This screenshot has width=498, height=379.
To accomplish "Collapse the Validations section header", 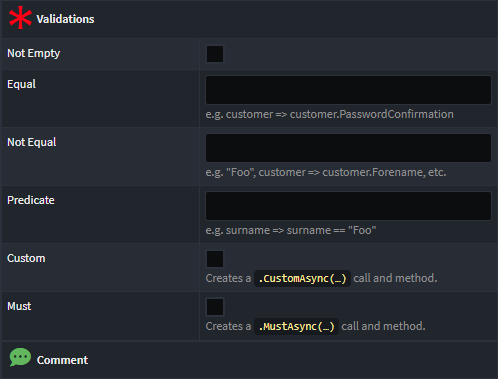I will click(x=249, y=19).
